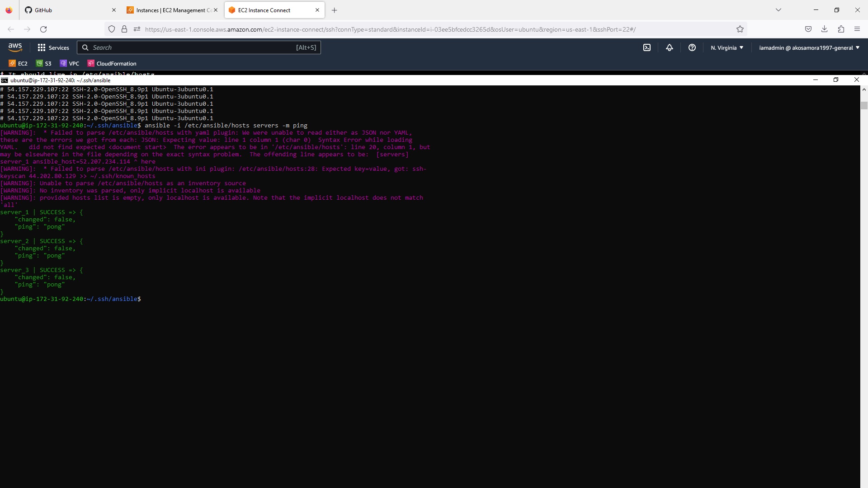This screenshot has height=488, width=868.
Task: Open a new browser tab
Action: pyautogui.click(x=334, y=10)
